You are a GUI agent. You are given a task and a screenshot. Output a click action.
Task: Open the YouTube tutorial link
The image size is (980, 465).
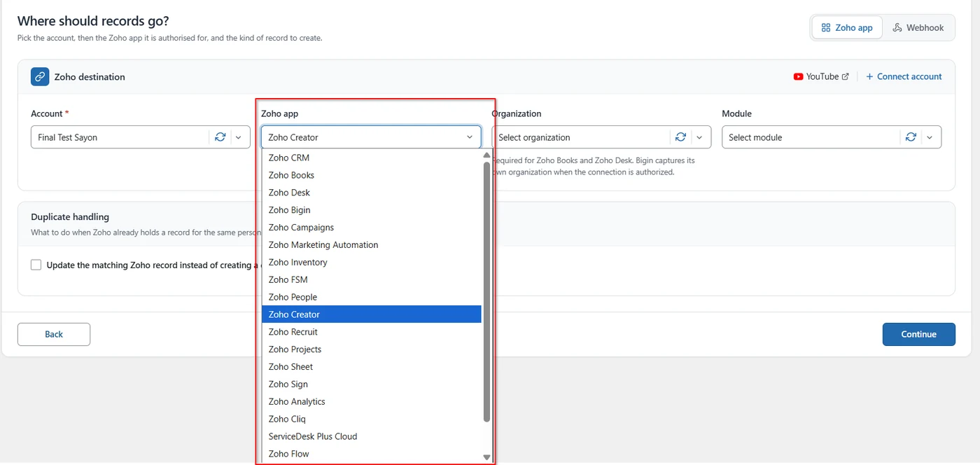coord(821,76)
